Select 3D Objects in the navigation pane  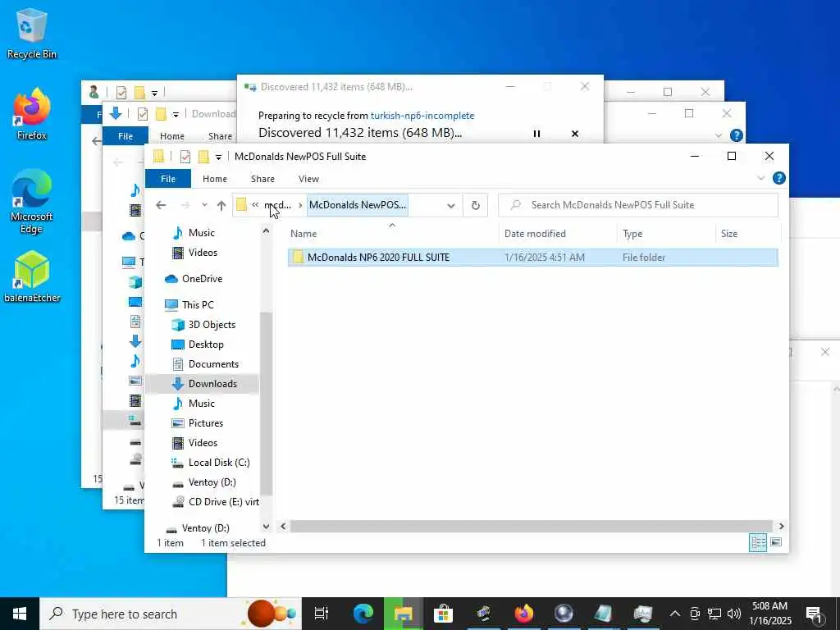[212, 325]
